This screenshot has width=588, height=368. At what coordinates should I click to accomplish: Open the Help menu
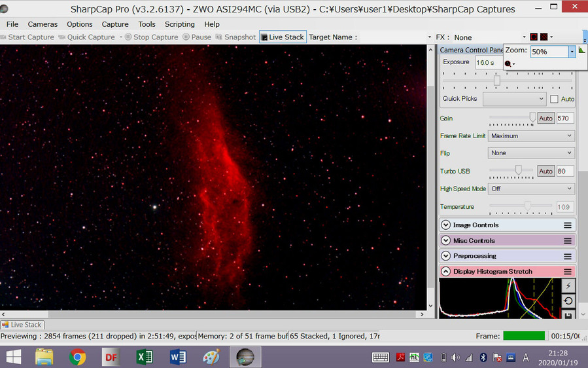(x=212, y=24)
